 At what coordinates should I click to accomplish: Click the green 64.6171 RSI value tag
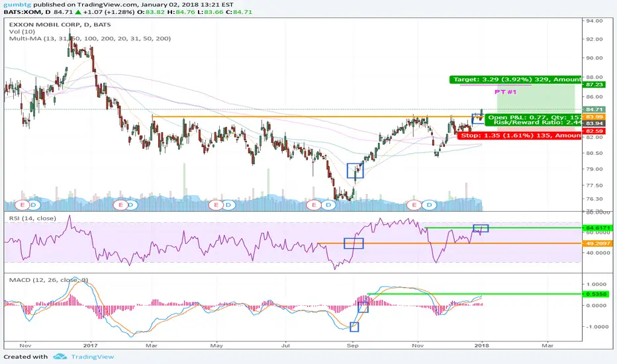pyautogui.click(x=597, y=228)
